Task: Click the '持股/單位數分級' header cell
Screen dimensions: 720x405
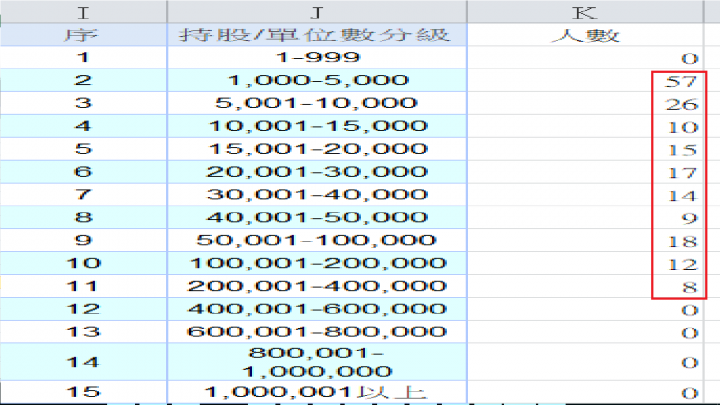Action: [317, 34]
